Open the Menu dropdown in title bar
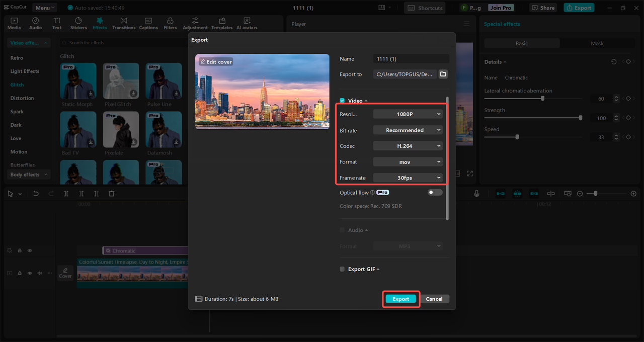The image size is (644, 342). tap(45, 8)
